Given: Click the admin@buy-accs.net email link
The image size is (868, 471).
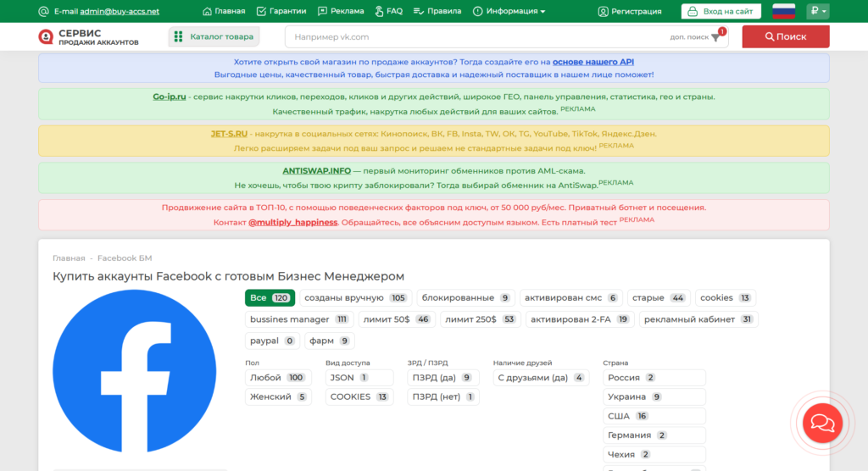Looking at the screenshot, I should [120, 11].
